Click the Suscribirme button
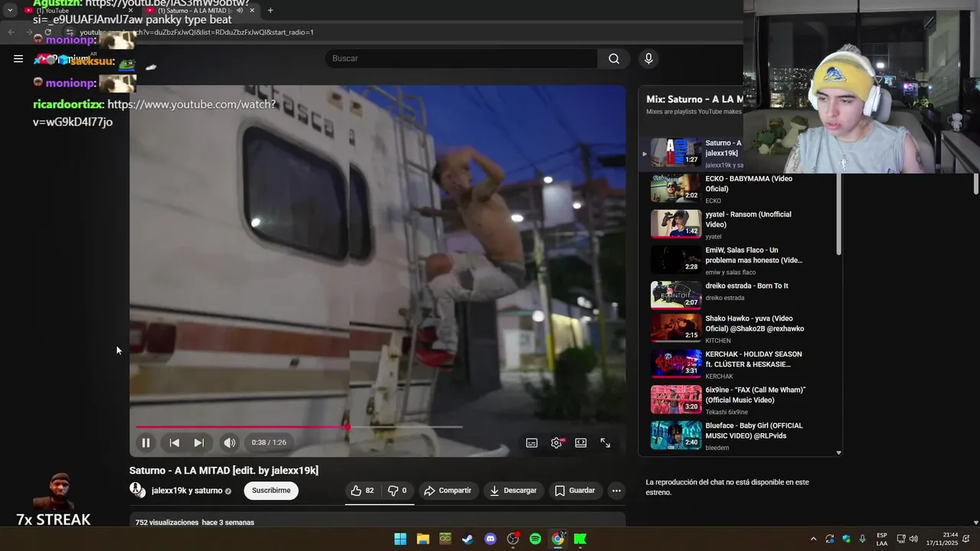 click(x=271, y=491)
